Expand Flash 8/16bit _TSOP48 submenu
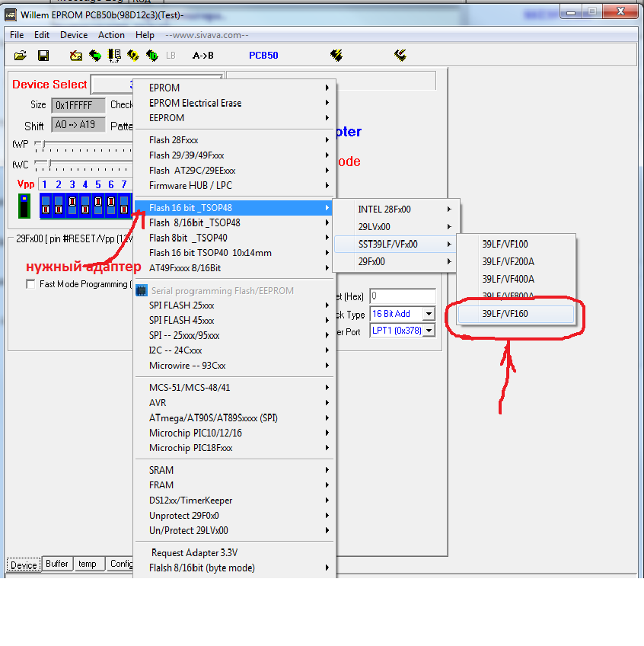Image resolution: width=644 pixels, height=646 pixels. click(235, 223)
